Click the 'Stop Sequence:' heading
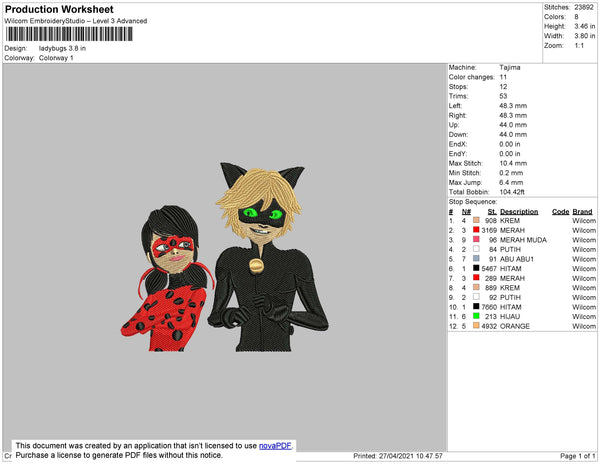600x464 pixels. (473, 202)
